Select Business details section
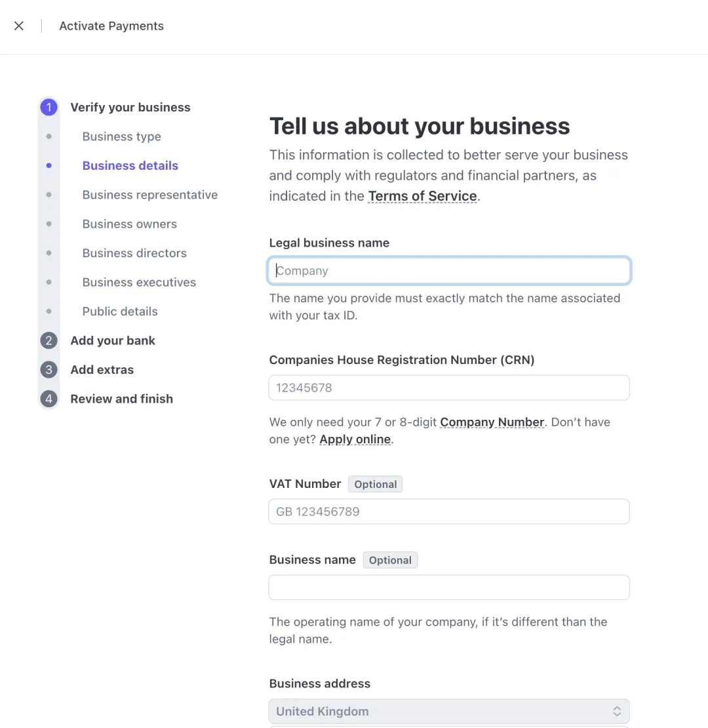This screenshot has width=708, height=728. click(130, 166)
